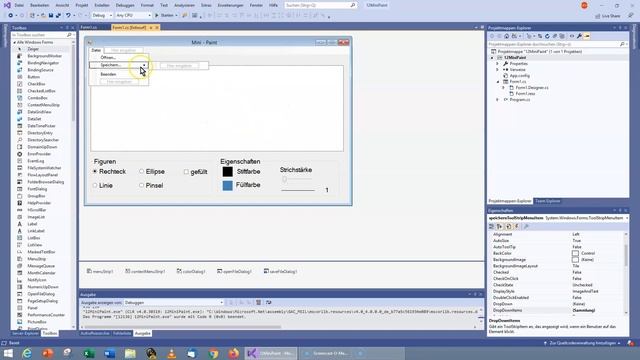
Task: Switch to the Form1.cs code tab
Action: click(x=89, y=27)
